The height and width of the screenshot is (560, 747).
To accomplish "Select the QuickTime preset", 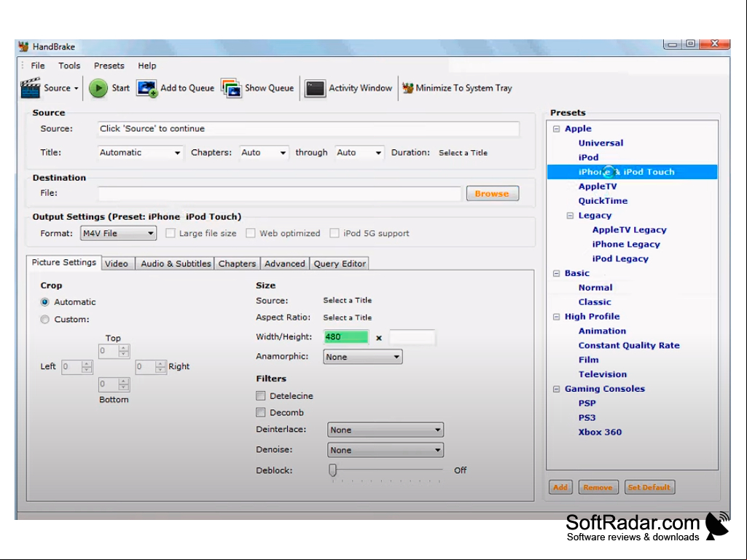I will click(603, 201).
